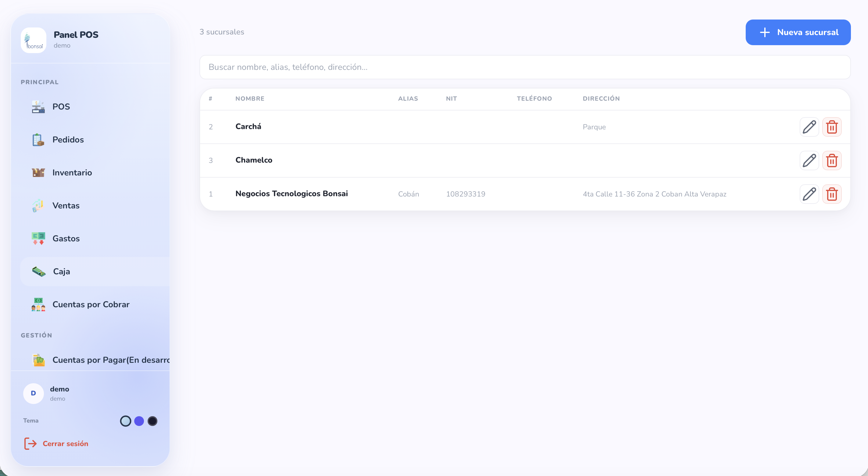The height and width of the screenshot is (476, 868).
Task: Navigate to Cuentas por Cobrar
Action: point(91,305)
